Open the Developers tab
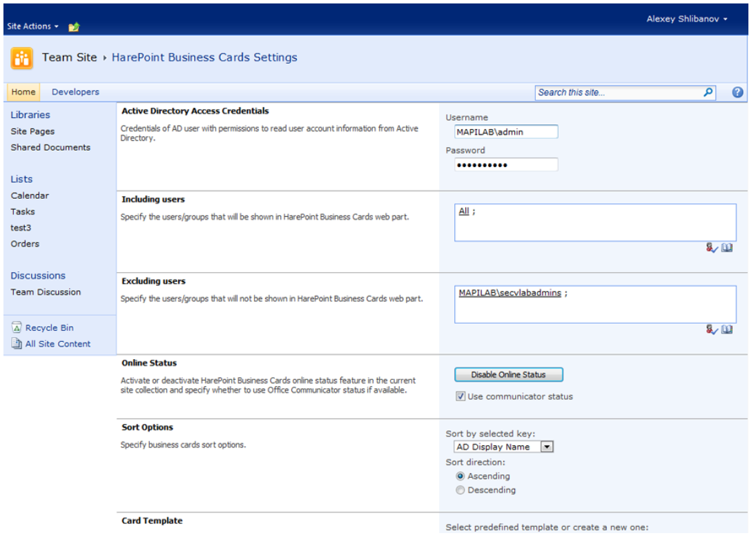Screen dimensions: 756x540 pos(75,92)
